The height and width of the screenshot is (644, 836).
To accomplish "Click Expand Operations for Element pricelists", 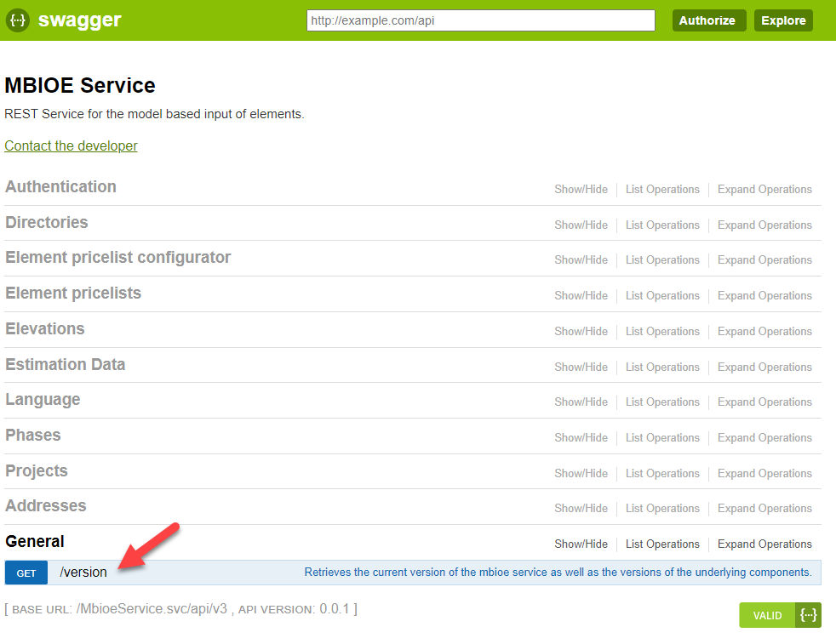I will [764, 296].
